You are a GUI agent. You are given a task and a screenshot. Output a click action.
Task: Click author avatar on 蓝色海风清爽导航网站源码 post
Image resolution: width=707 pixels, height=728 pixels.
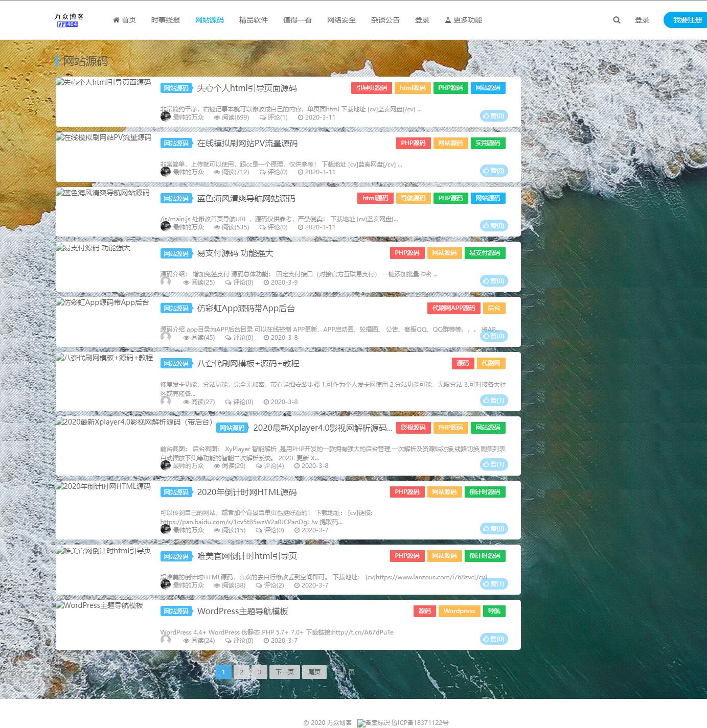coord(166,226)
